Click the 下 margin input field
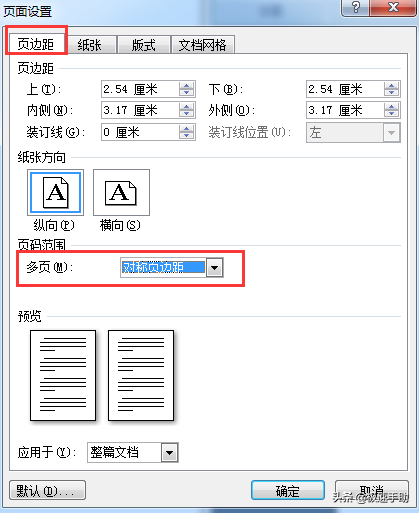Screen dimensions: 419x513 pos(353,89)
